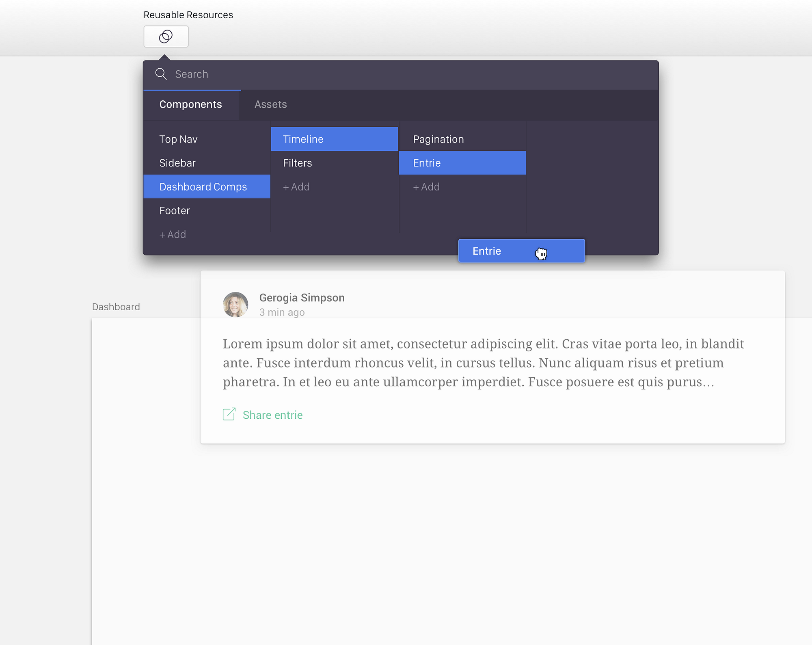This screenshot has width=812, height=645.
Task: Click Gerogia Simpson's avatar photo
Action: pyautogui.click(x=235, y=304)
